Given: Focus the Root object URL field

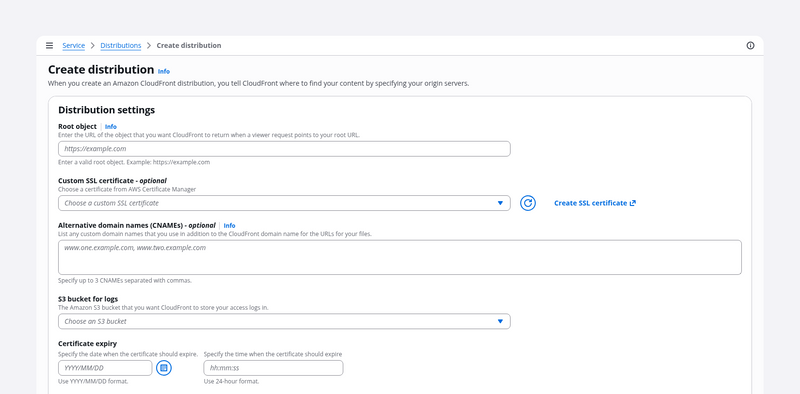Looking at the screenshot, I should click(284, 149).
